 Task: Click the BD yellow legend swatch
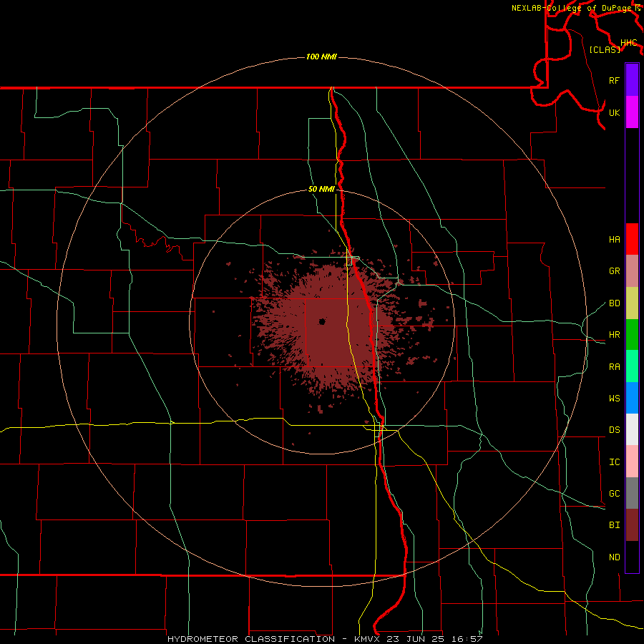click(632, 303)
